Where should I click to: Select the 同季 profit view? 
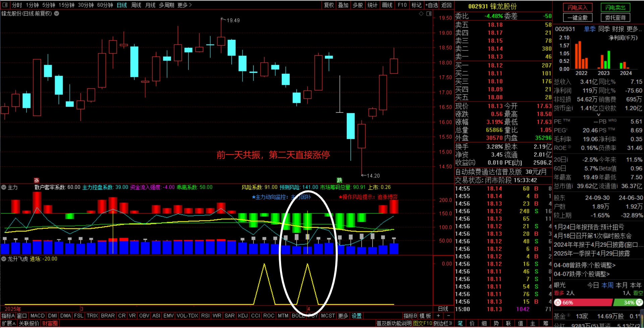tap(604, 29)
